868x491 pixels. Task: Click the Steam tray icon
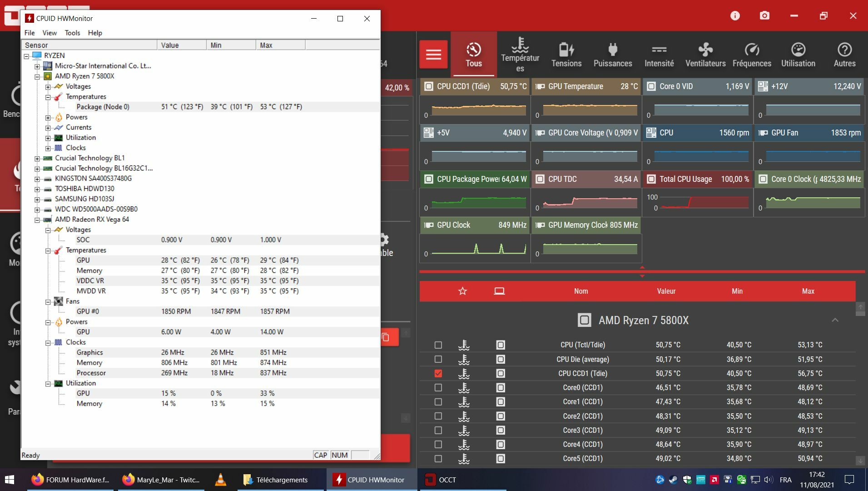point(673,480)
